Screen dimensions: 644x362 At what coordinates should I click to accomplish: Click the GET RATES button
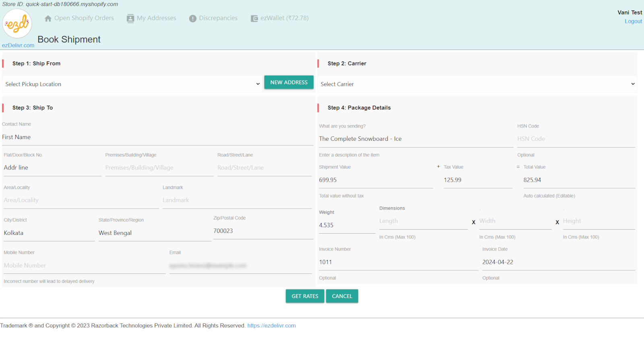[x=305, y=296]
